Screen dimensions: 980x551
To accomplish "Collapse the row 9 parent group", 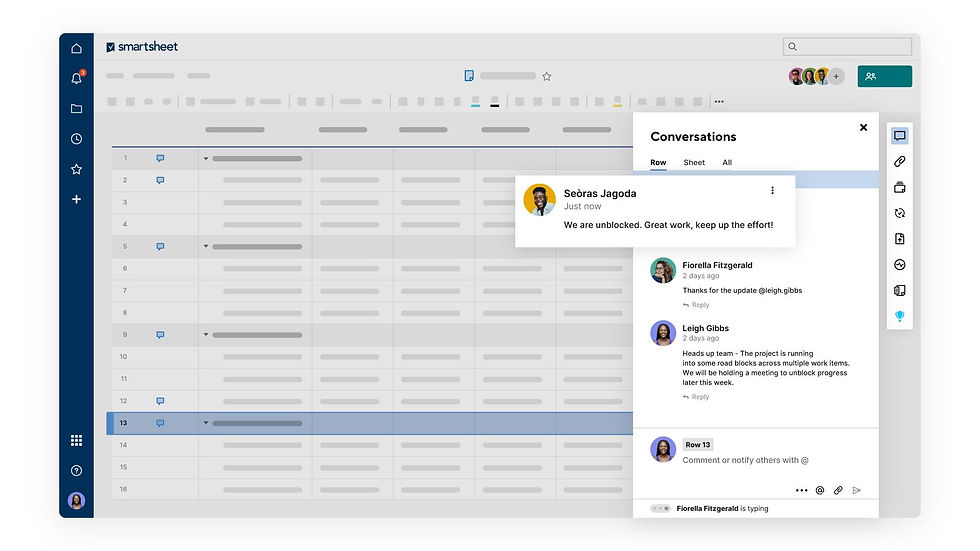I will (x=206, y=335).
